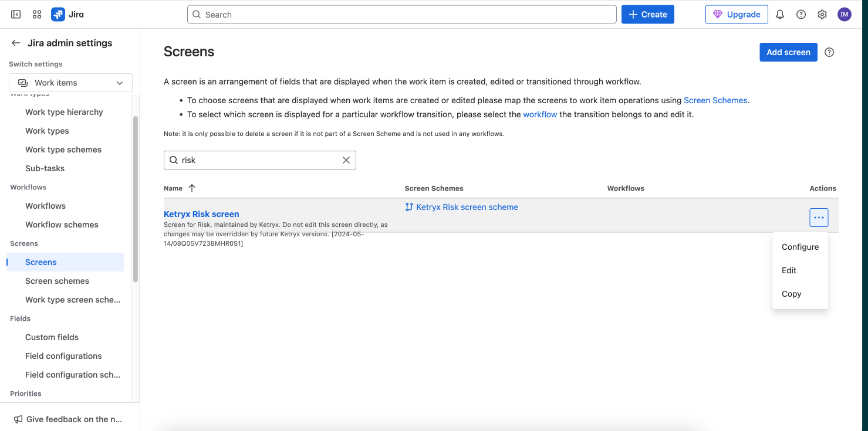The height and width of the screenshot is (431, 868).
Task: Open Workflow schemes in the sidebar
Action: pos(62,225)
